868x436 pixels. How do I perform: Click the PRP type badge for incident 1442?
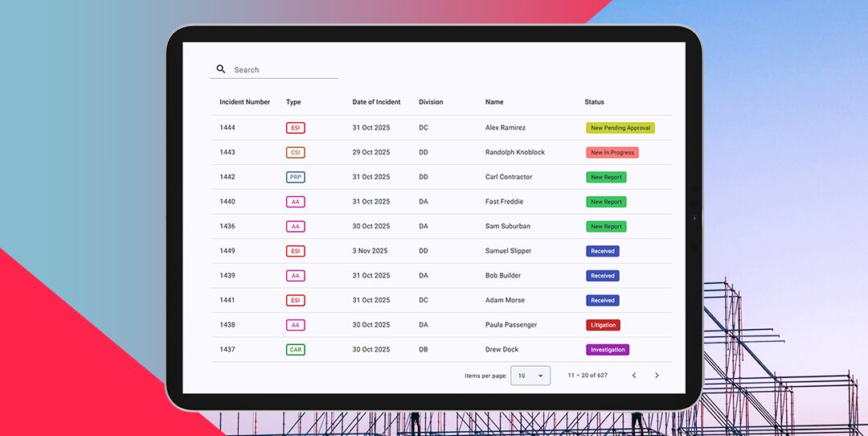[x=295, y=177]
